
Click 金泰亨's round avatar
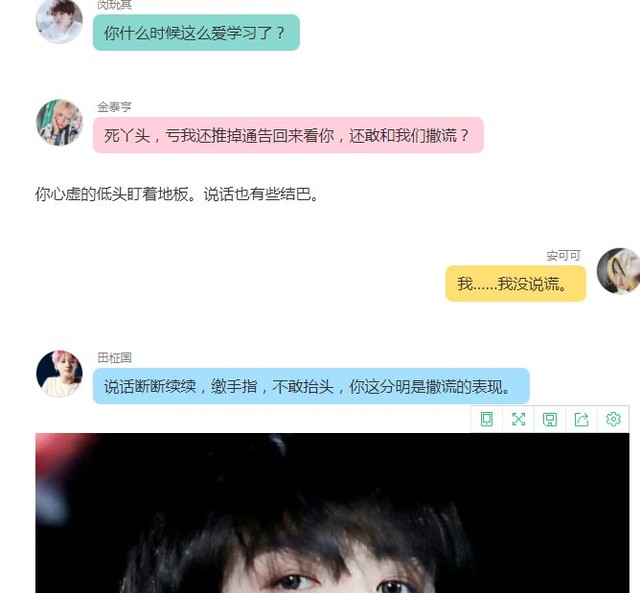click(60, 122)
